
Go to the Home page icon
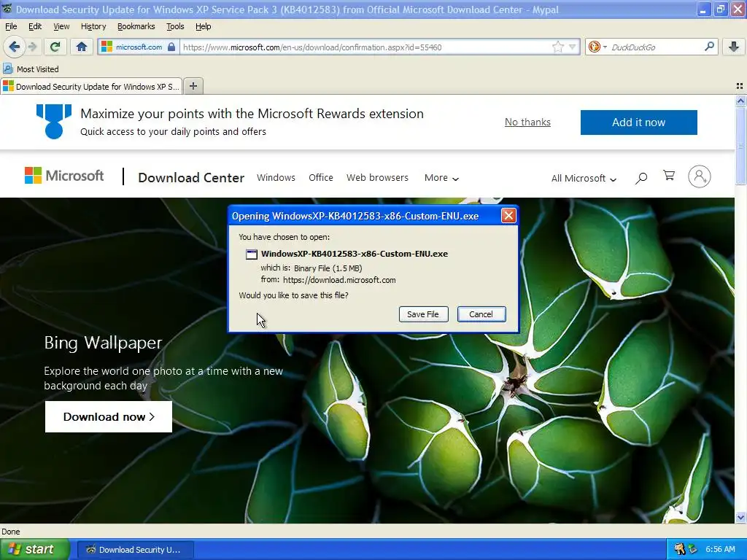point(82,47)
